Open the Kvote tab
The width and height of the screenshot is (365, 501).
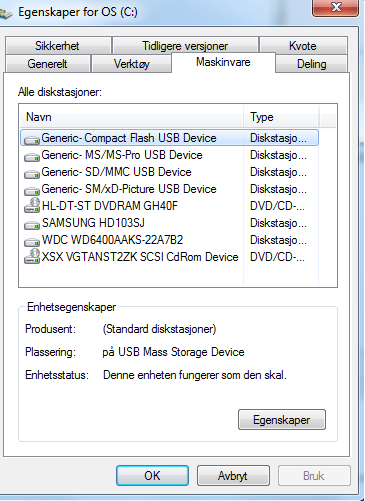(x=303, y=46)
